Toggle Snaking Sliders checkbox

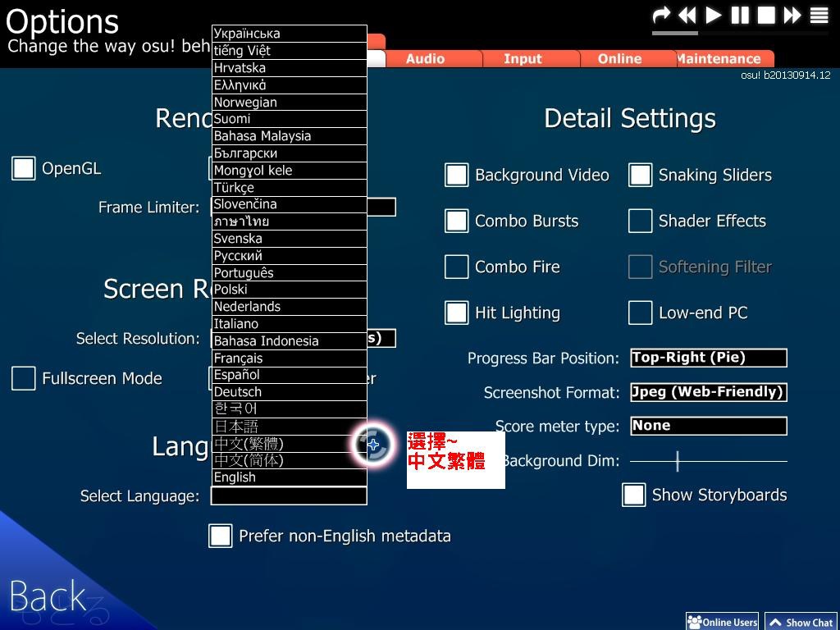coord(640,176)
